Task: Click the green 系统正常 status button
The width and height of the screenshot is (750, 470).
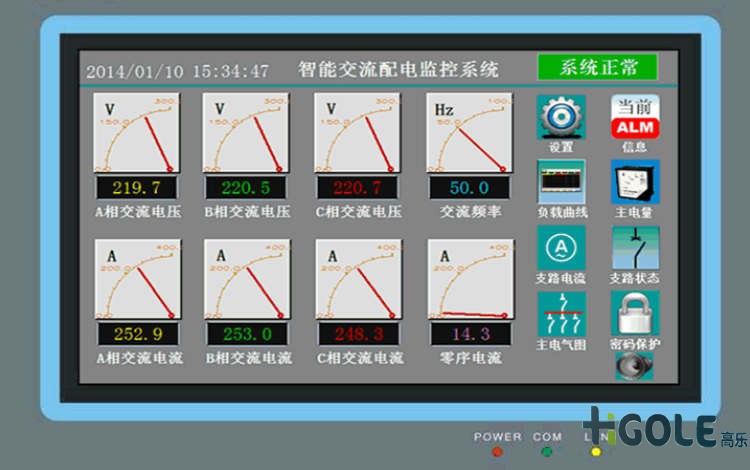Action: [x=597, y=68]
